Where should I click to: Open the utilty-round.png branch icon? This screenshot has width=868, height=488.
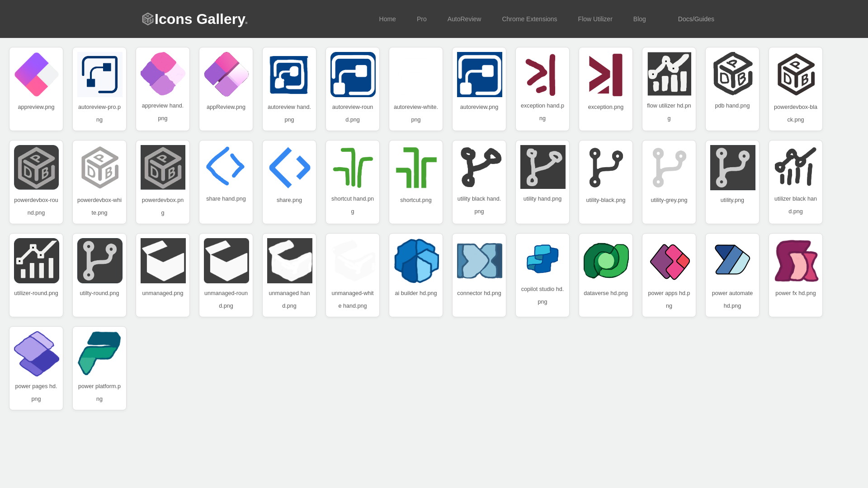click(99, 261)
